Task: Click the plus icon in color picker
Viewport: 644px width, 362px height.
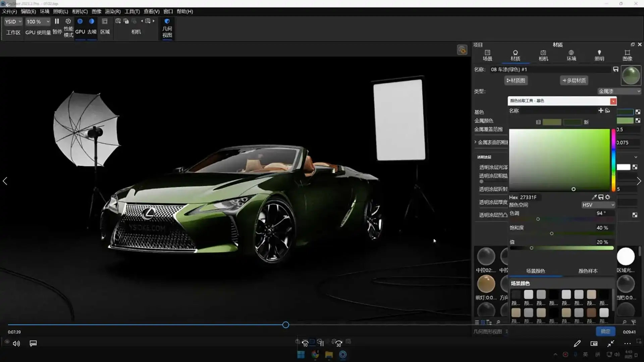Action: (x=600, y=110)
